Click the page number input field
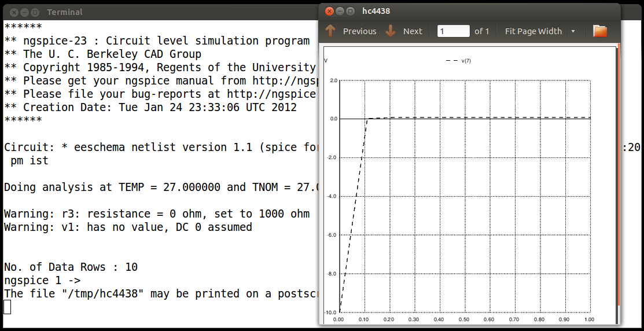The image size is (644, 331). pyautogui.click(x=454, y=31)
